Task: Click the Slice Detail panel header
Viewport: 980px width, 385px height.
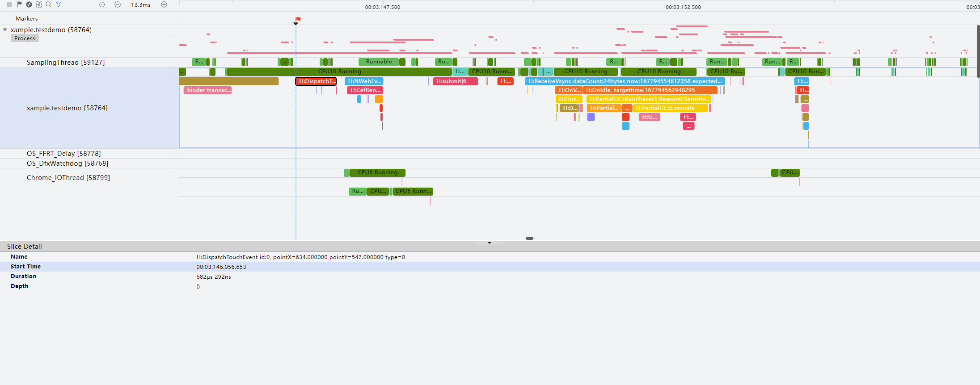Action: coord(490,247)
